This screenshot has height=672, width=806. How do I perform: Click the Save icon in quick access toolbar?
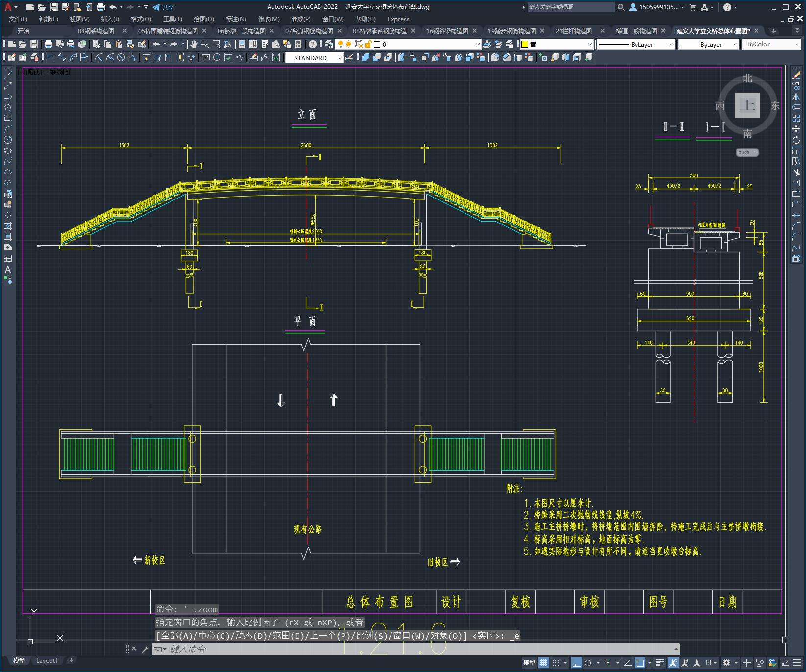[54, 7]
